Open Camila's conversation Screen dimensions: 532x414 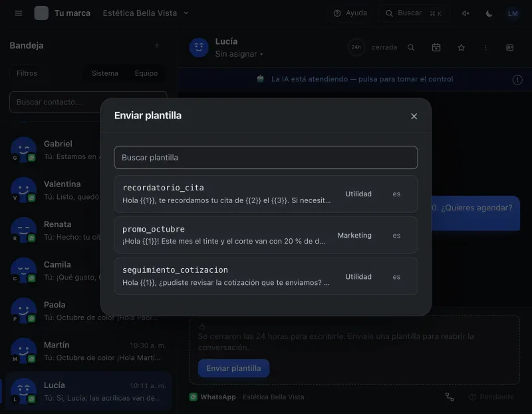pos(88,271)
